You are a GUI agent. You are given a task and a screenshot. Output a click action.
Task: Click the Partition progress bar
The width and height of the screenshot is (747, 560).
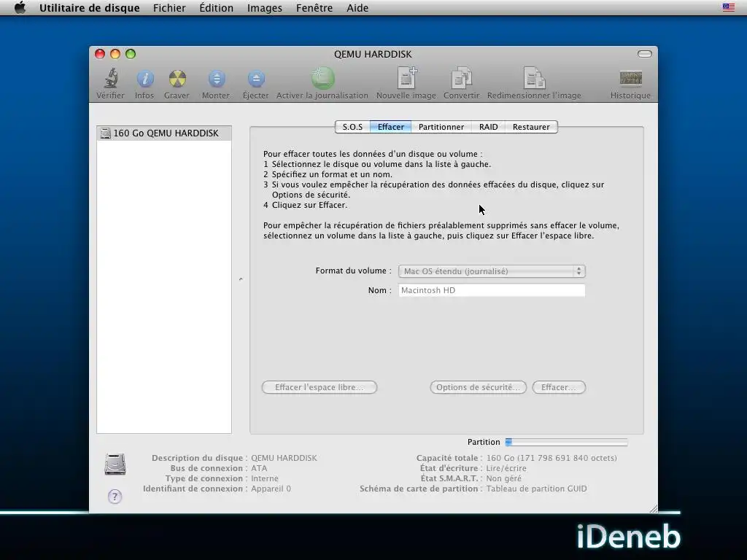click(x=566, y=443)
